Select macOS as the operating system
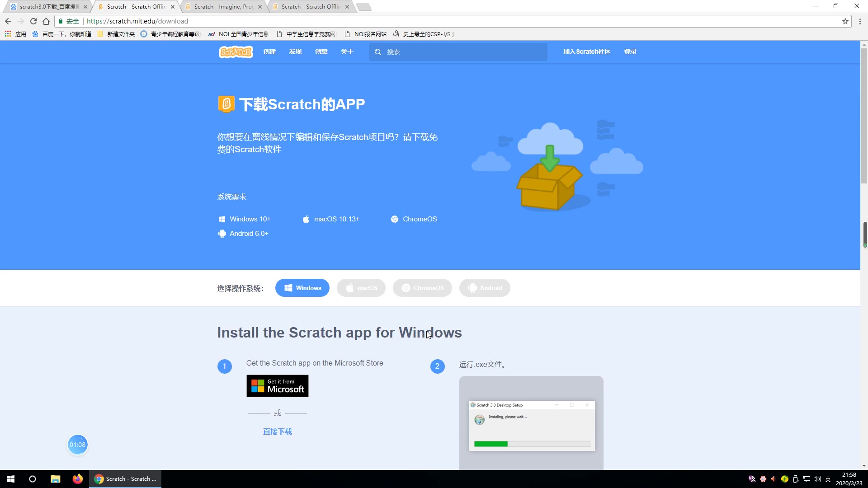 (x=361, y=288)
